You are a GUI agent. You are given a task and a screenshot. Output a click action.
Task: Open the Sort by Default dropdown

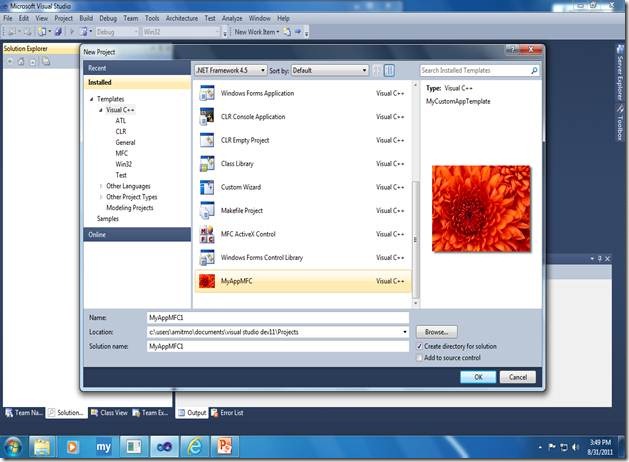point(330,71)
